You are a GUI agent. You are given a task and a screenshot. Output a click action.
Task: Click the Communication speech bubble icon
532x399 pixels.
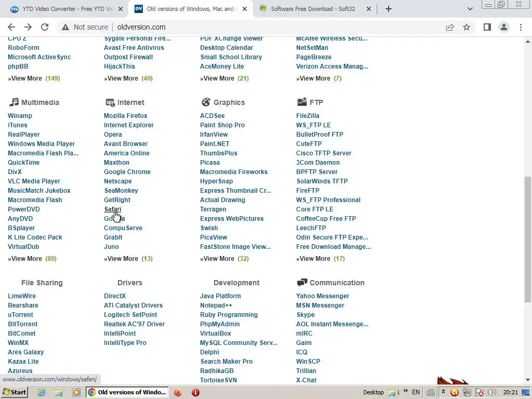pos(302,282)
